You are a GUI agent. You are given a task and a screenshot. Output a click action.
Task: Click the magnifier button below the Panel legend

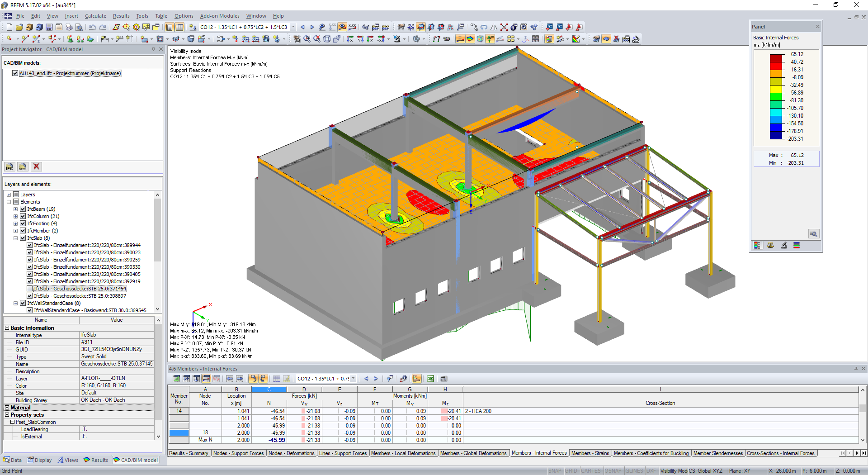(x=813, y=233)
